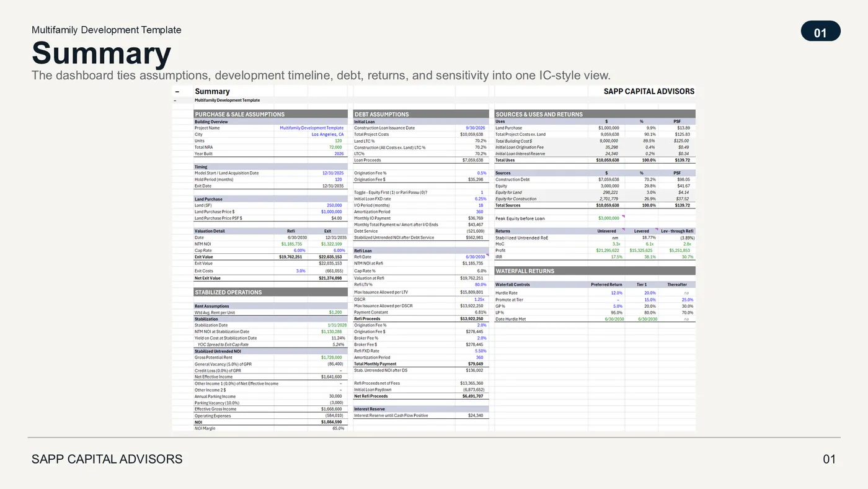Select the Origination Fee $ value $35,298
Screen dimensions: 868x489
click(x=475, y=179)
